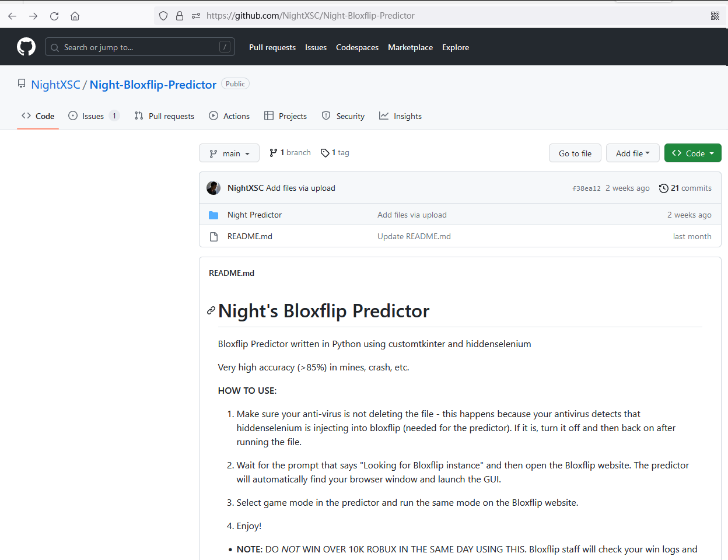
Task: Click the lock icon for site info
Action: 180,16
